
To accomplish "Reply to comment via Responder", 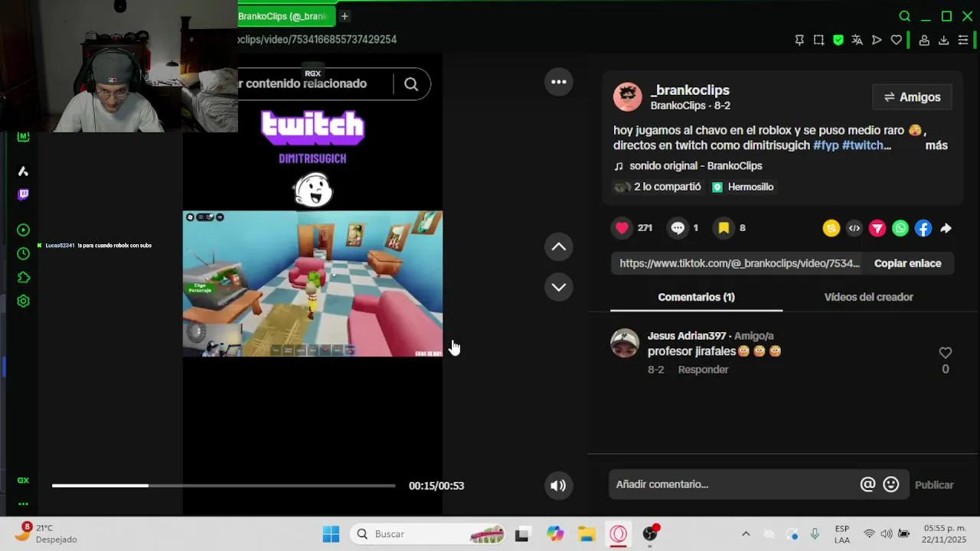I will pos(703,370).
